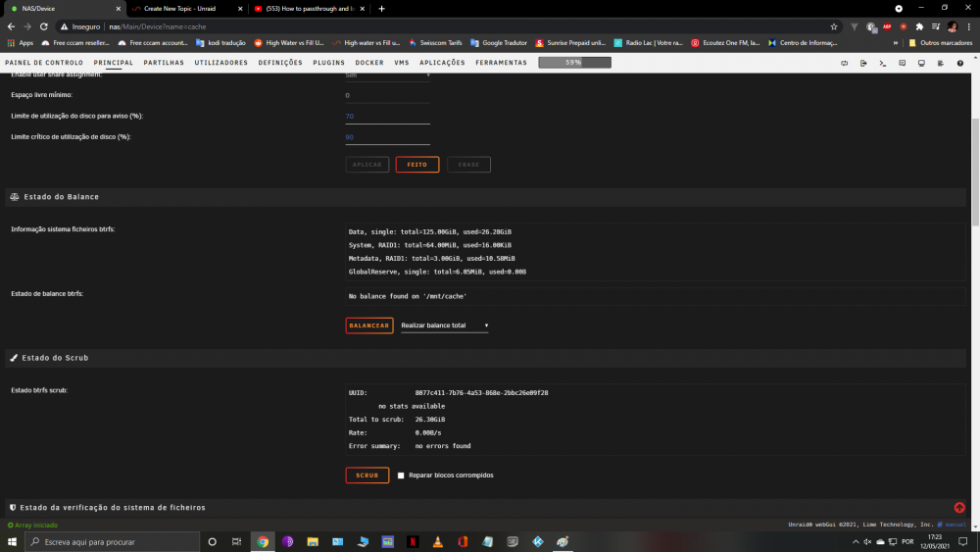This screenshot has height=552, width=980.
Task: Open the Docker menu
Action: 369,63
